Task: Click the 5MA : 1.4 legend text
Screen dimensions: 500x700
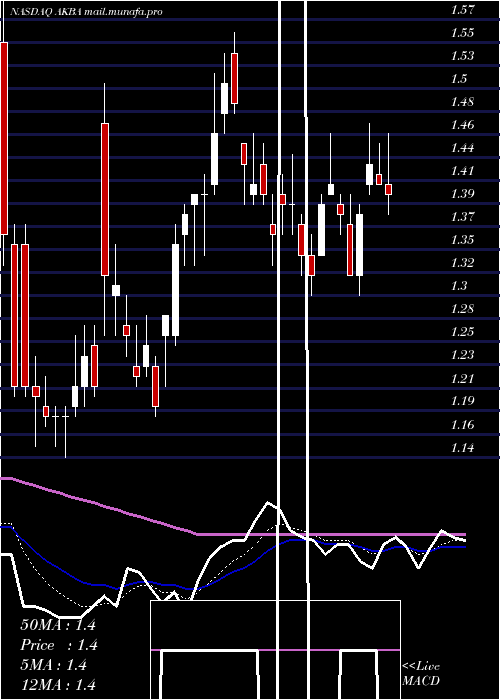Action: (54, 665)
